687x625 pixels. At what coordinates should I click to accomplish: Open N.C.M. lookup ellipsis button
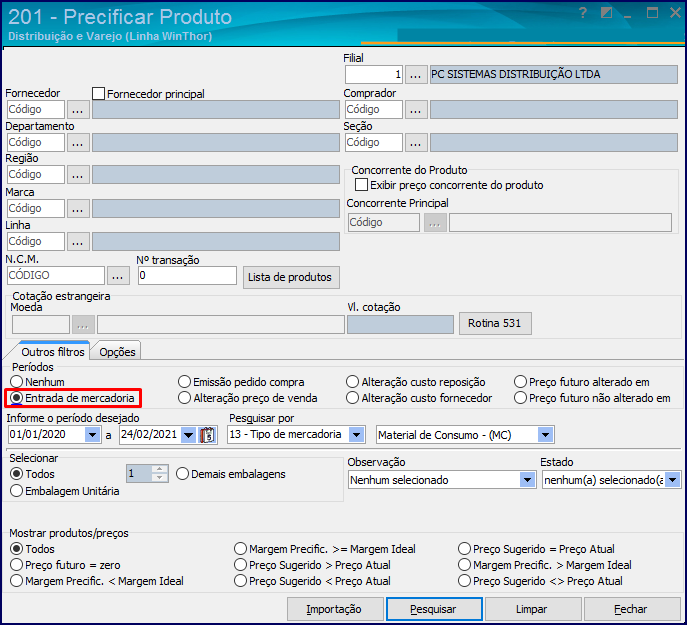coord(118,276)
